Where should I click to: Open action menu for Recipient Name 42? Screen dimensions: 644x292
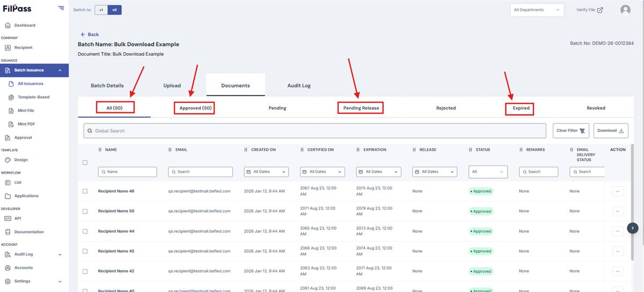[x=618, y=272]
